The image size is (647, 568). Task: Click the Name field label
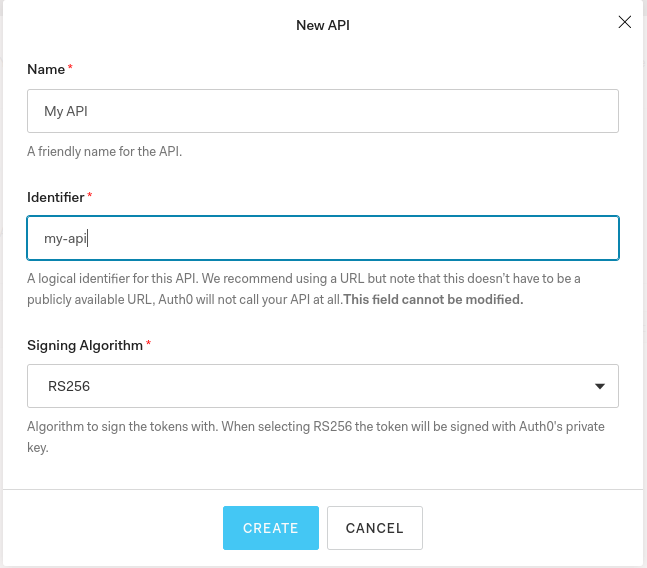pos(46,69)
